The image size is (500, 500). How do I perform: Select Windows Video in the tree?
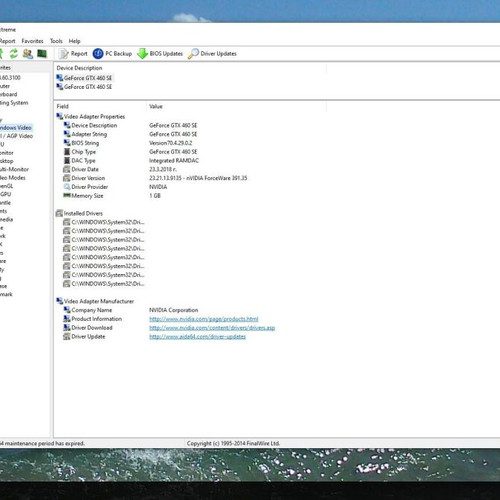[16, 128]
